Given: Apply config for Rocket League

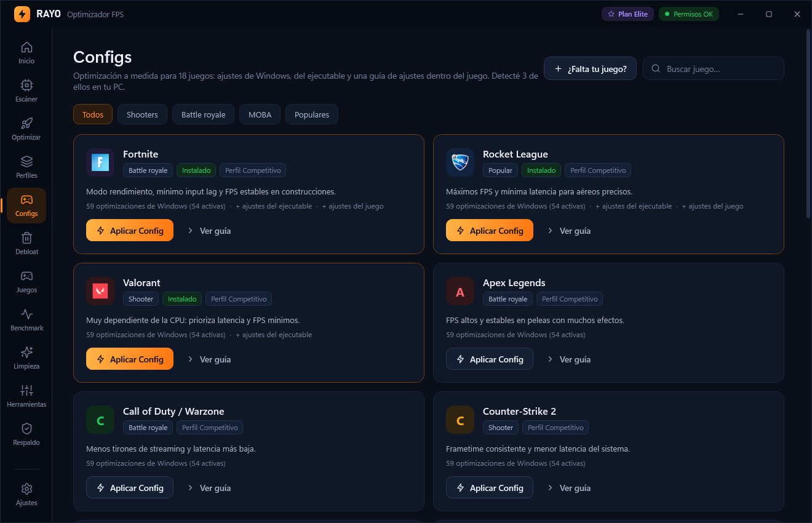Looking at the screenshot, I should pos(490,231).
